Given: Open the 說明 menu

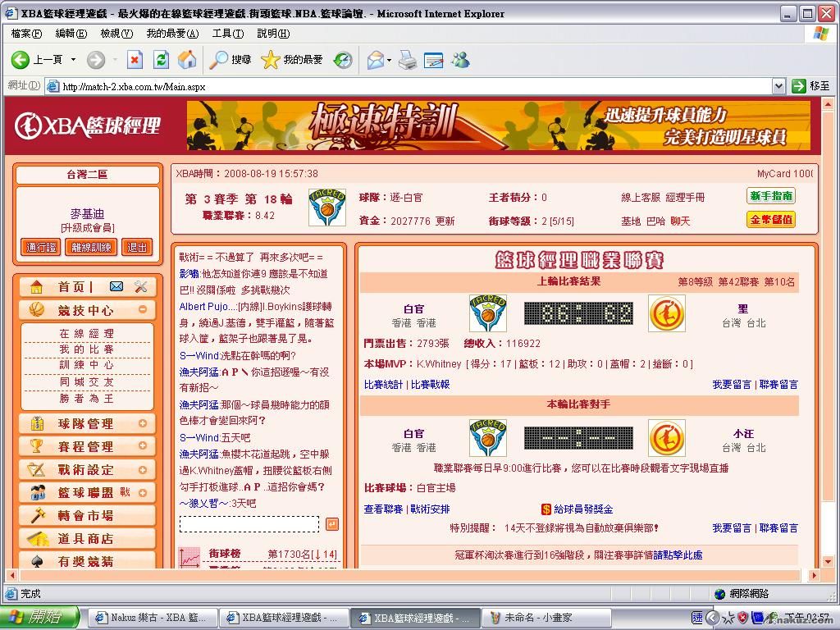Looking at the screenshot, I should [273, 34].
